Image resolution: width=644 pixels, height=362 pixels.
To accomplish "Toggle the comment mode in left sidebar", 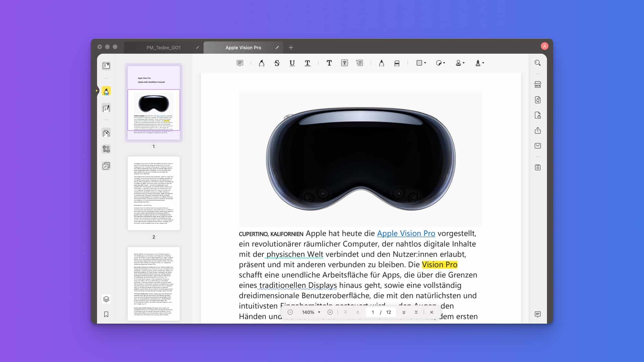I will pos(106,91).
